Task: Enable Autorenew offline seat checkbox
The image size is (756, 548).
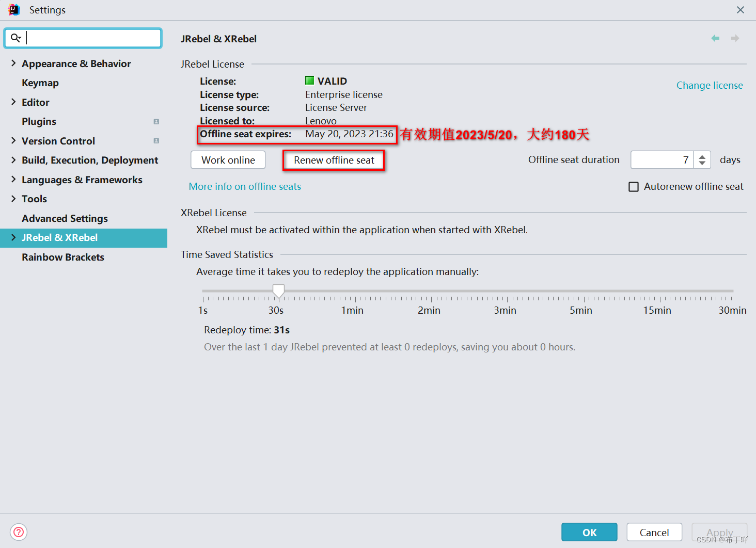Action: click(634, 187)
